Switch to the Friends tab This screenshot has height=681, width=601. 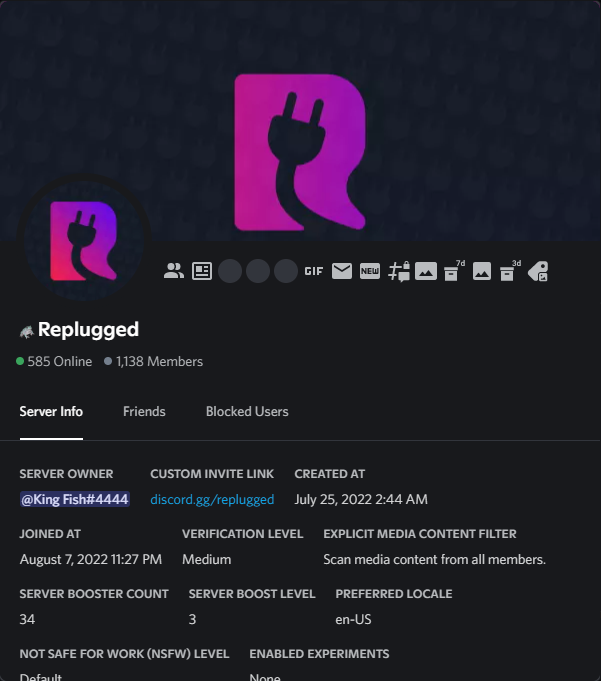(144, 411)
